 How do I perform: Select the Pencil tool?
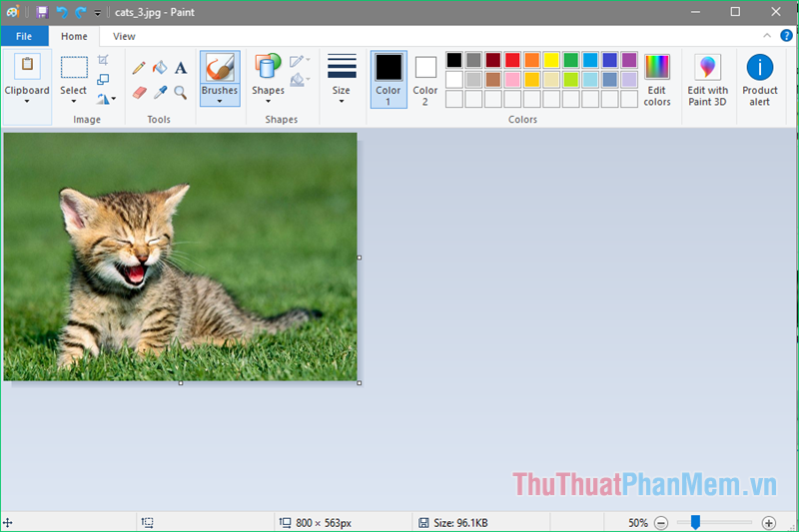click(x=139, y=68)
